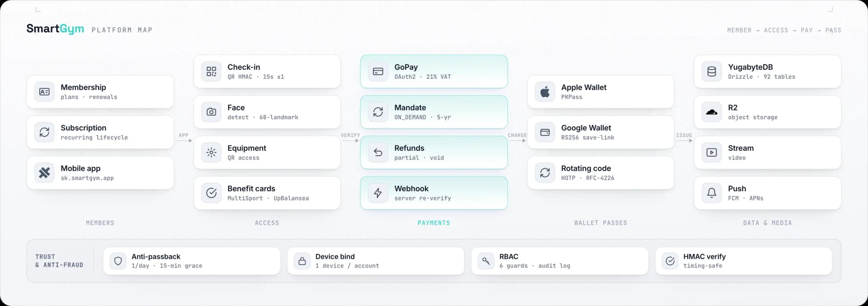Click the Benefit cards checkmark icon

click(x=211, y=193)
